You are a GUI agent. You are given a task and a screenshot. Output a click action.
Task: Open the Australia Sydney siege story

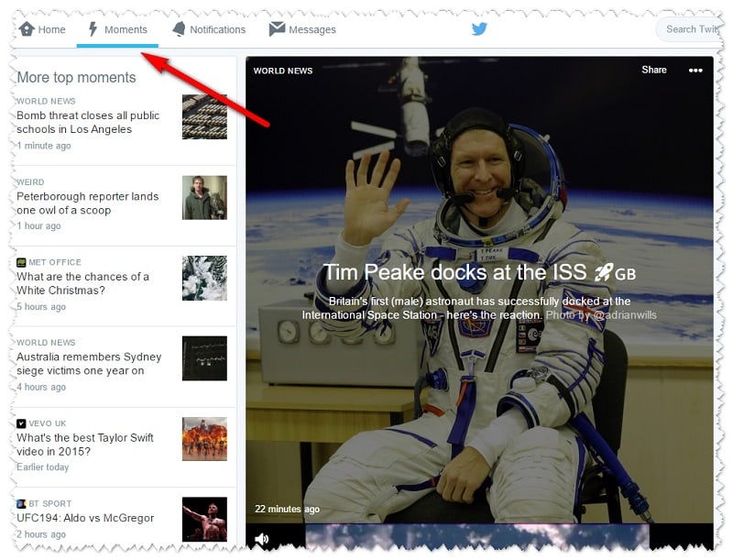(x=89, y=364)
